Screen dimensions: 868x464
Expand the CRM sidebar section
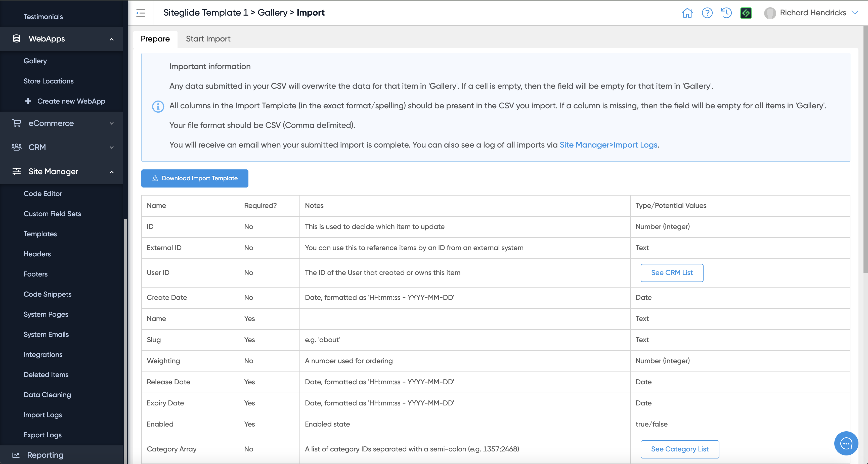tap(112, 148)
